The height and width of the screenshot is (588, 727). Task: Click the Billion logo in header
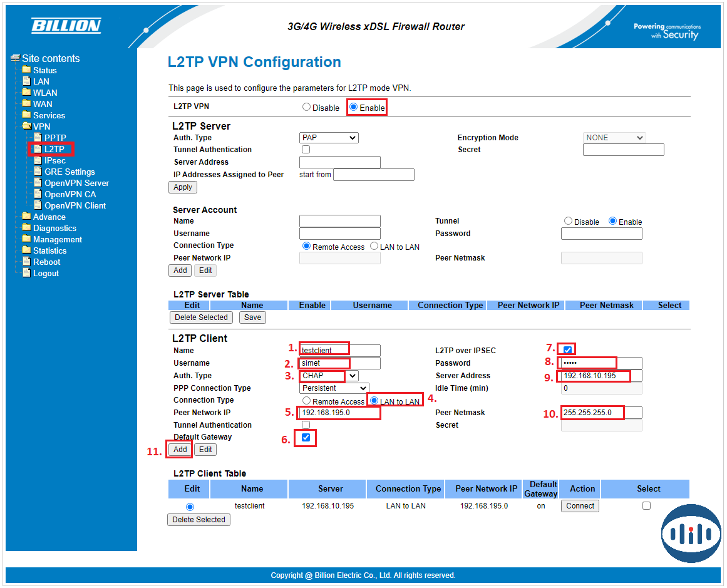tap(66, 26)
